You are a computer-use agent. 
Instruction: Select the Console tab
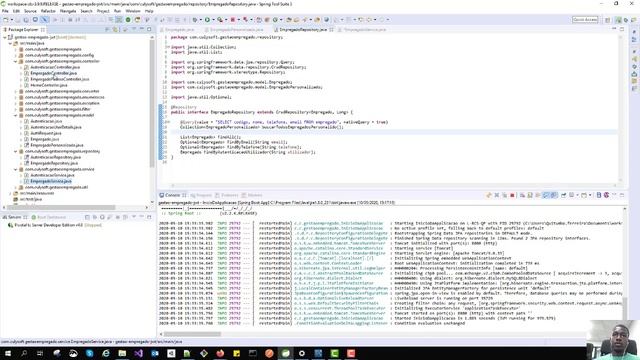tap(172, 195)
